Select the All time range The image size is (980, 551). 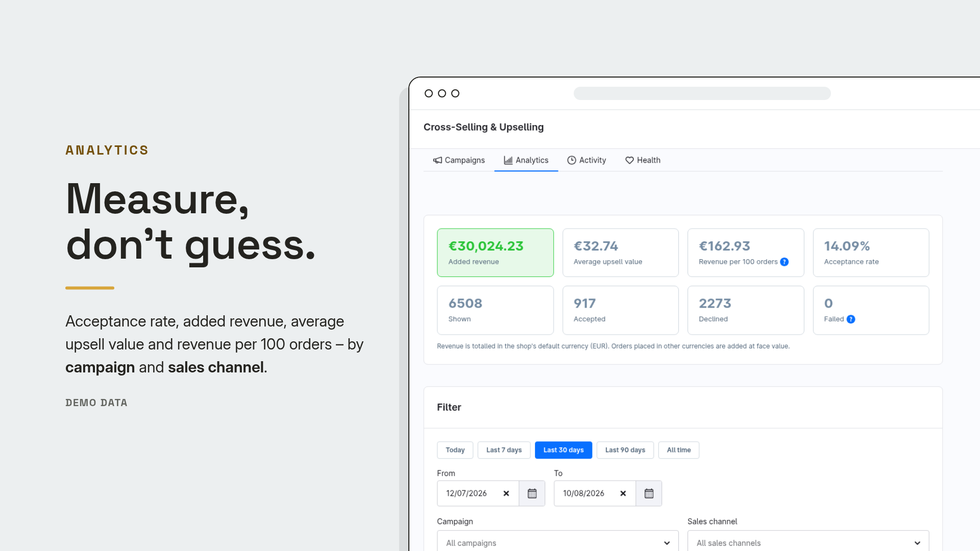[x=679, y=450]
